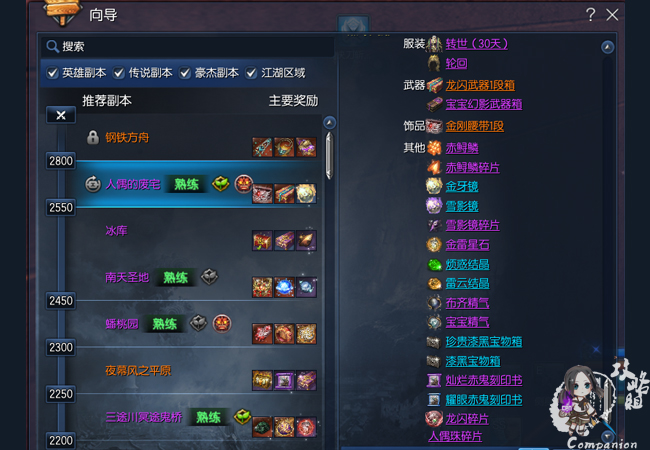Viewport: 650px width, 450px height.
Task: Click the dungeon list scroll-up arrow
Action: pyautogui.click(x=330, y=123)
